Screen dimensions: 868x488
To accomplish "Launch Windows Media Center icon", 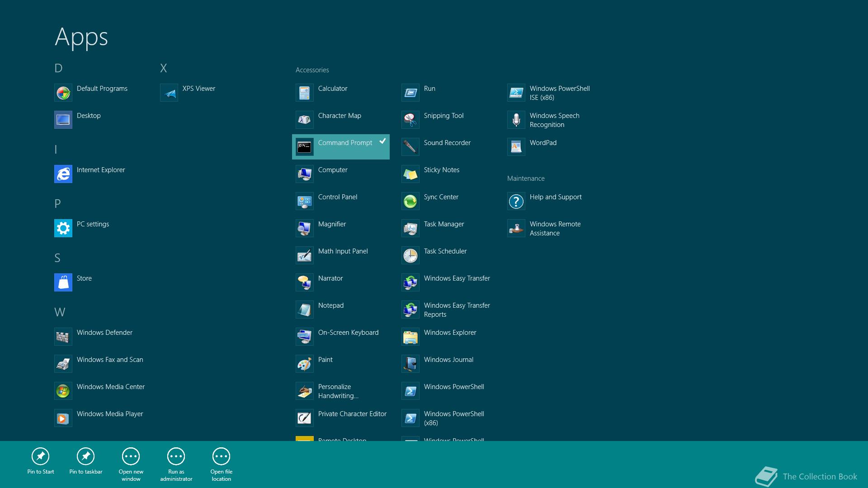I will (x=63, y=391).
